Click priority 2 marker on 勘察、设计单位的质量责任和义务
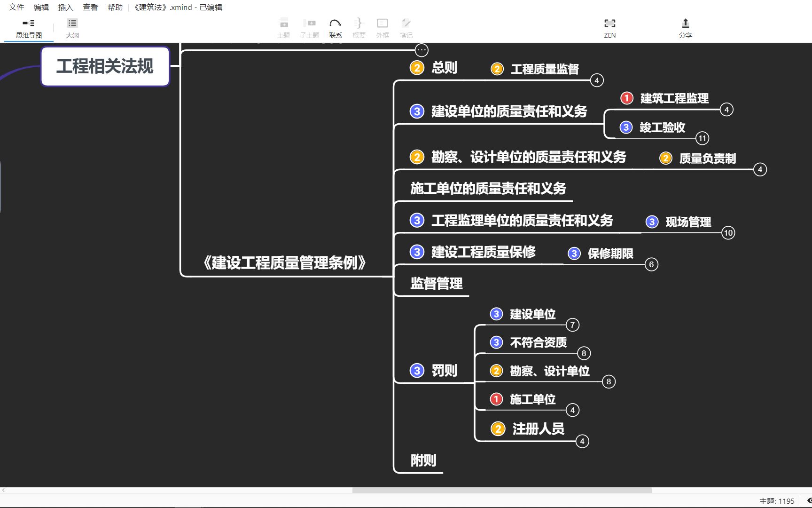The image size is (812, 508). [417, 157]
